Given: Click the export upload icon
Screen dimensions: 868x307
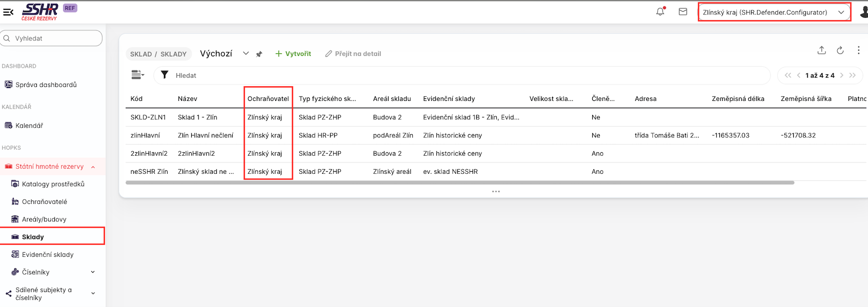Looking at the screenshot, I should tap(821, 50).
